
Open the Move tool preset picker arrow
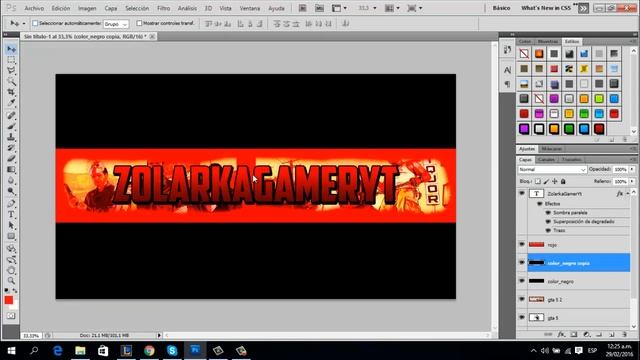(24, 24)
